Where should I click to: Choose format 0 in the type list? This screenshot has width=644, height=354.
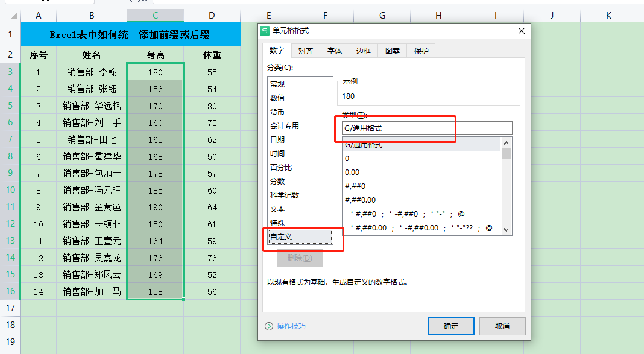tap(421, 159)
